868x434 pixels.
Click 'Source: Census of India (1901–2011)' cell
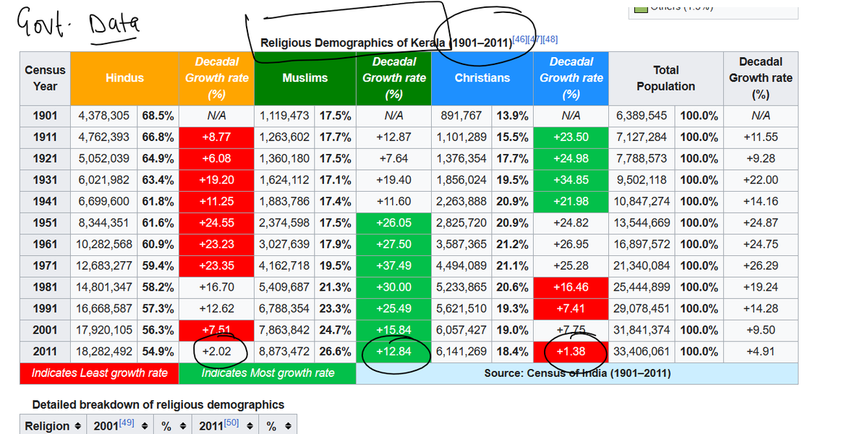point(577,373)
